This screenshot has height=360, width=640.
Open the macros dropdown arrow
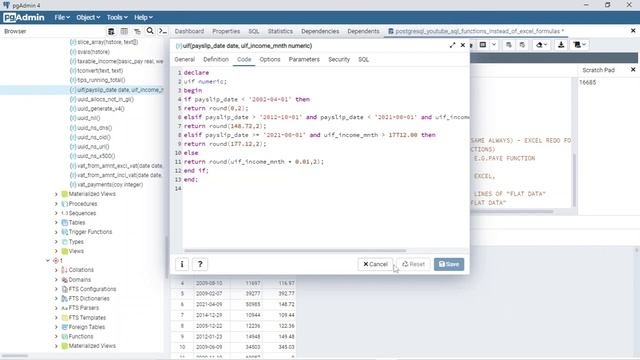pos(584,45)
